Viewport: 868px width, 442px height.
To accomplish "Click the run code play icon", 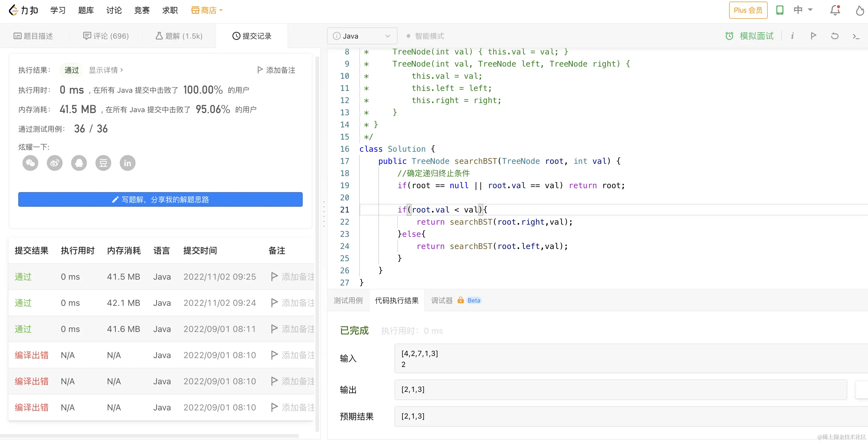I will (813, 36).
